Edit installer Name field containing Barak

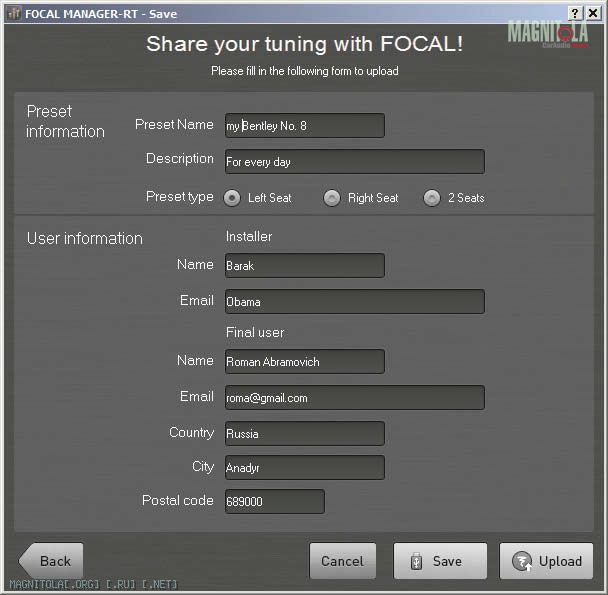tap(305, 265)
